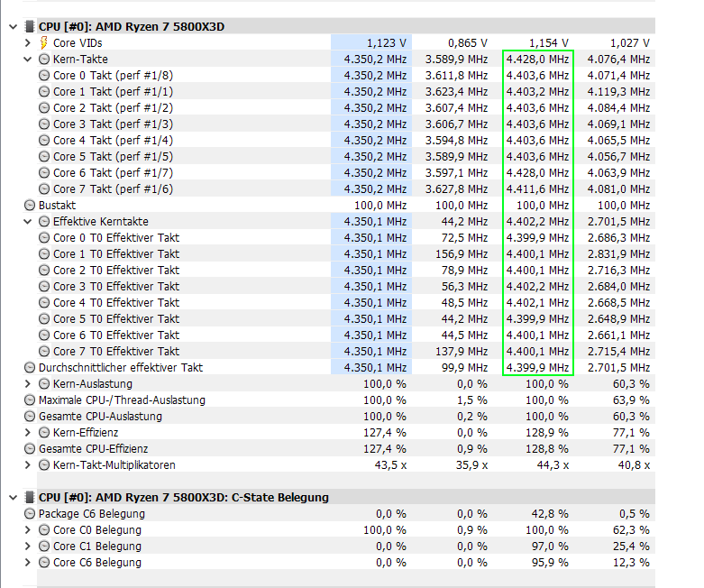This screenshot has width=704, height=588.
Task: Click the CPU chip icon in the Ryzen 7 5800X3D header
Action: point(29,26)
